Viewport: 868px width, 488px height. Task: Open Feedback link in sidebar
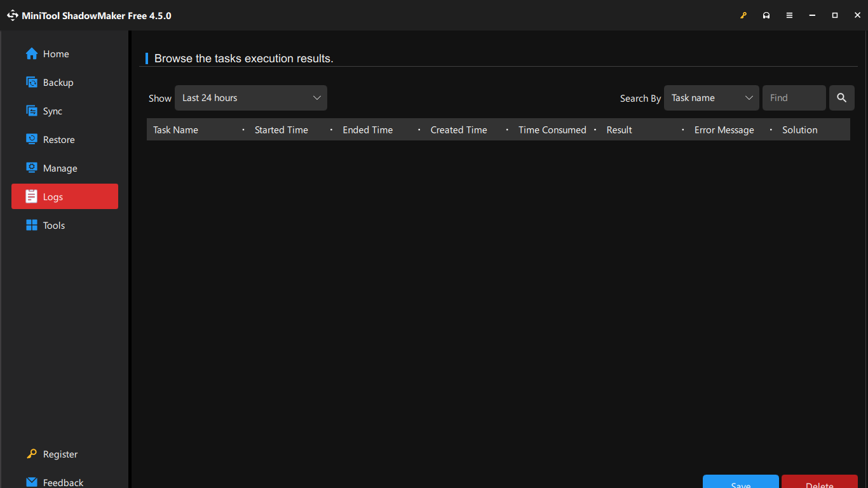pos(62,482)
